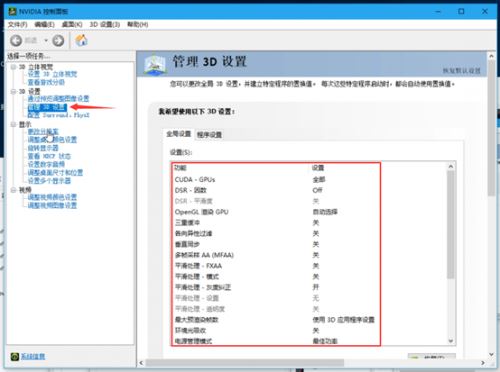Screen dimensions: 500x372
Task: Open the 3D 设置(3) menu
Action: (105, 24)
